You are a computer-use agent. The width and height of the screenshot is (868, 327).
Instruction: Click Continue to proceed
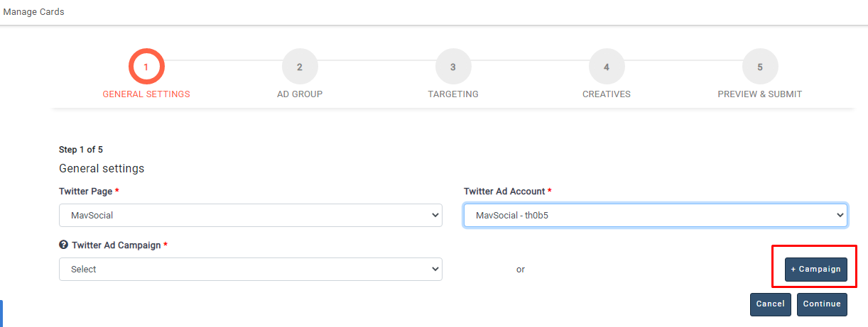pos(822,304)
